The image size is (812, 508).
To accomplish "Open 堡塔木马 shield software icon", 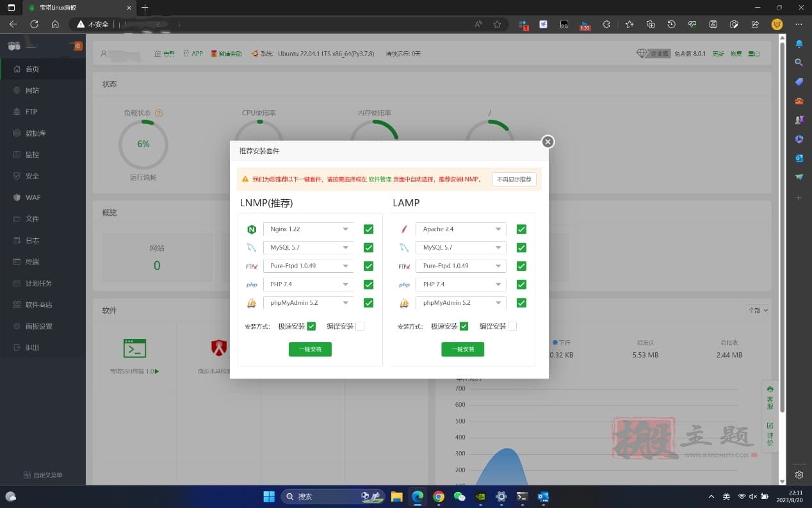I will tap(219, 348).
